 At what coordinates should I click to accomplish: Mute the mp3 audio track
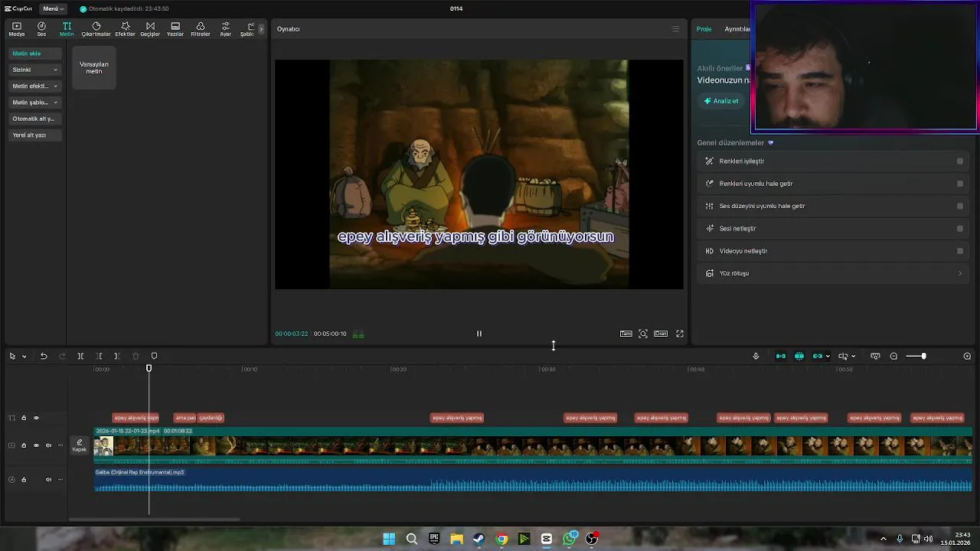tap(48, 480)
